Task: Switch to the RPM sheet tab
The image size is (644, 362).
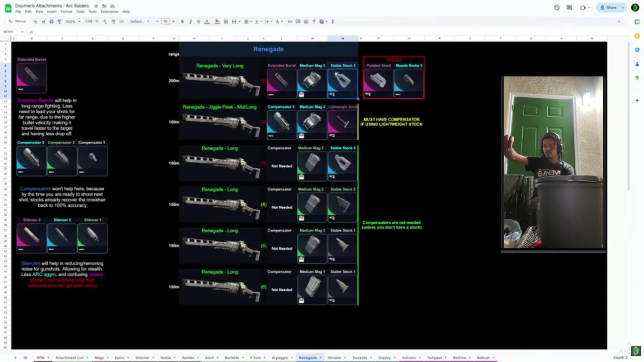Action: [x=42, y=357]
